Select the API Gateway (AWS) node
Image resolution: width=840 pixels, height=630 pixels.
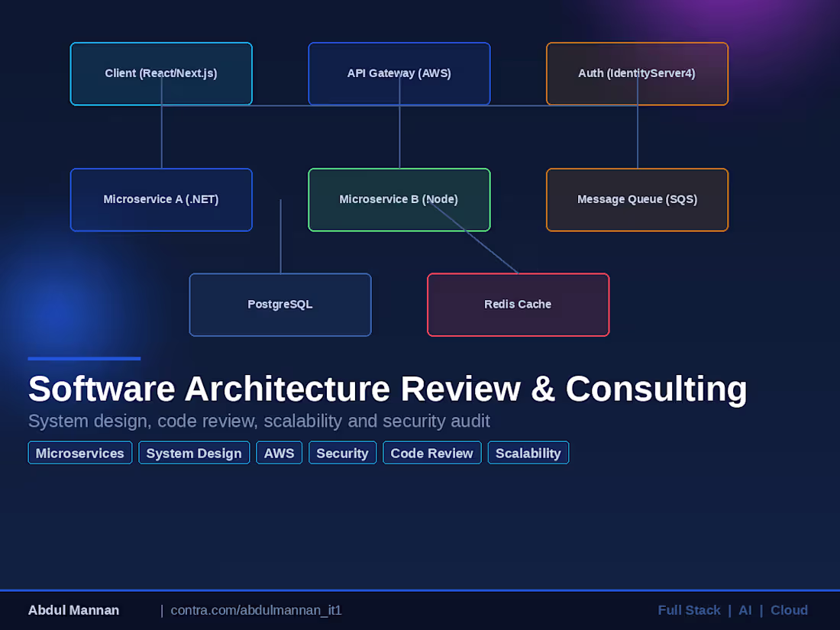click(x=399, y=73)
